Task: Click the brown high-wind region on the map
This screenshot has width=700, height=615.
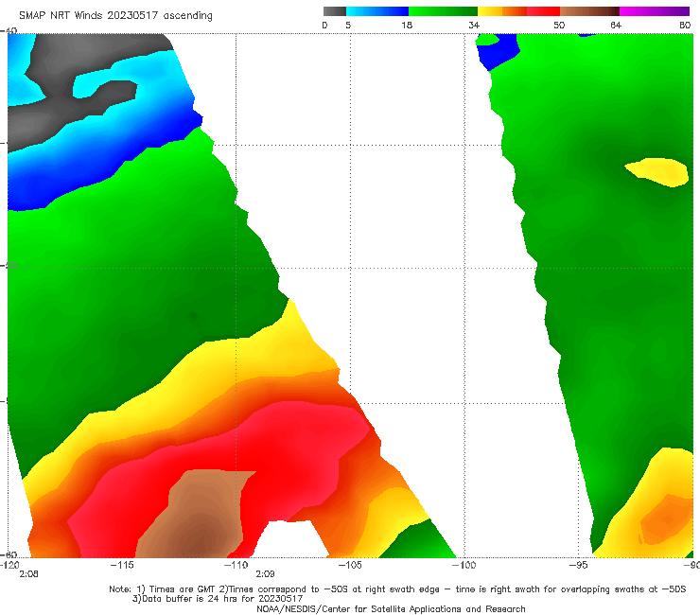Action: pos(197,514)
